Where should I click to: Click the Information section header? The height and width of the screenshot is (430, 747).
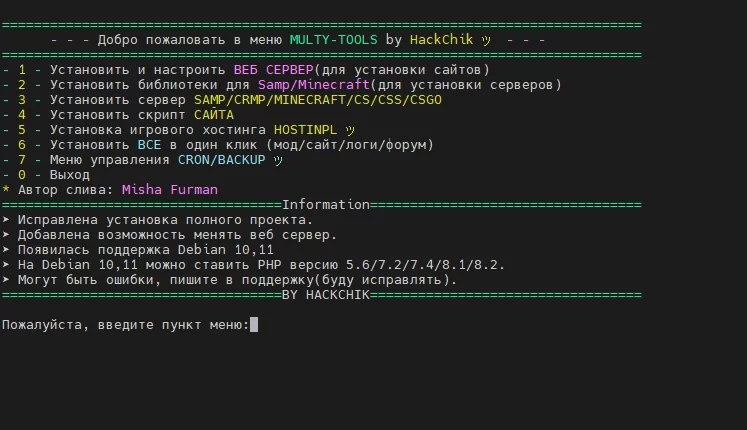[x=326, y=204]
